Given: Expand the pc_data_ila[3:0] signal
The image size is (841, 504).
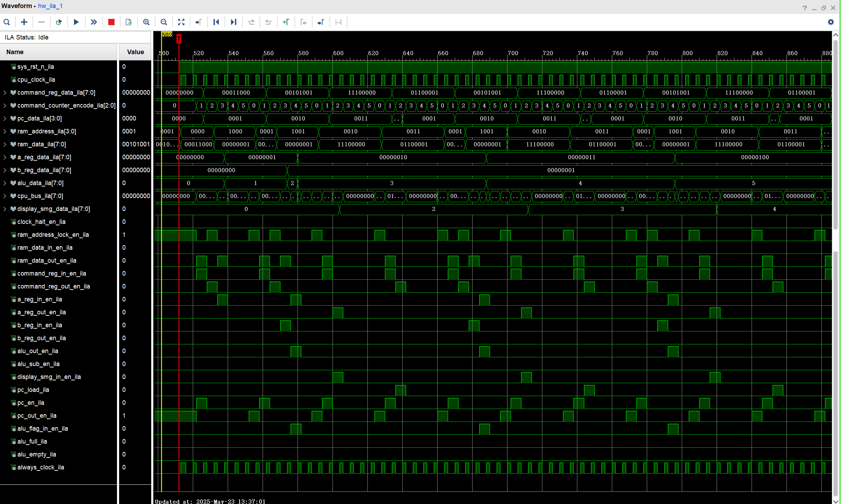Looking at the screenshot, I should click(5, 118).
